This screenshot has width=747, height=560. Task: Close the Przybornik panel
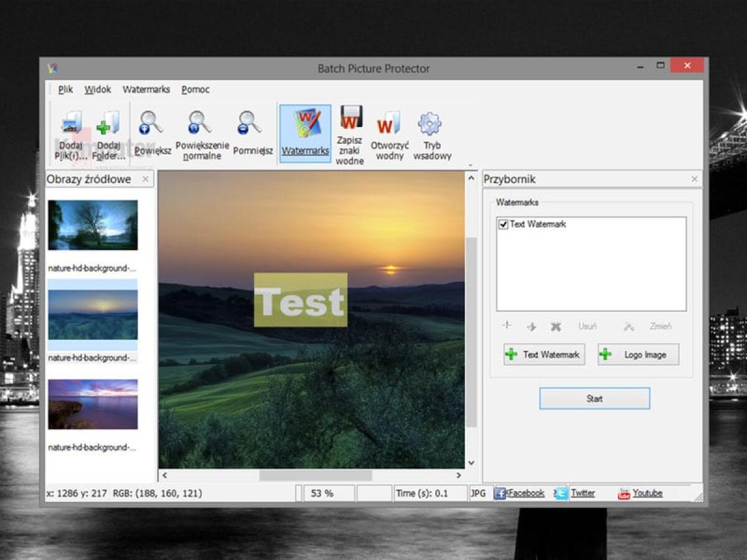694,179
